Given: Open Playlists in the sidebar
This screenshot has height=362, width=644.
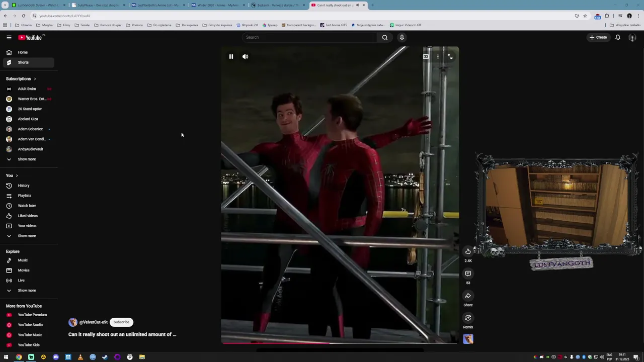Looking at the screenshot, I should pyautogui.click(x=28, y=196).
